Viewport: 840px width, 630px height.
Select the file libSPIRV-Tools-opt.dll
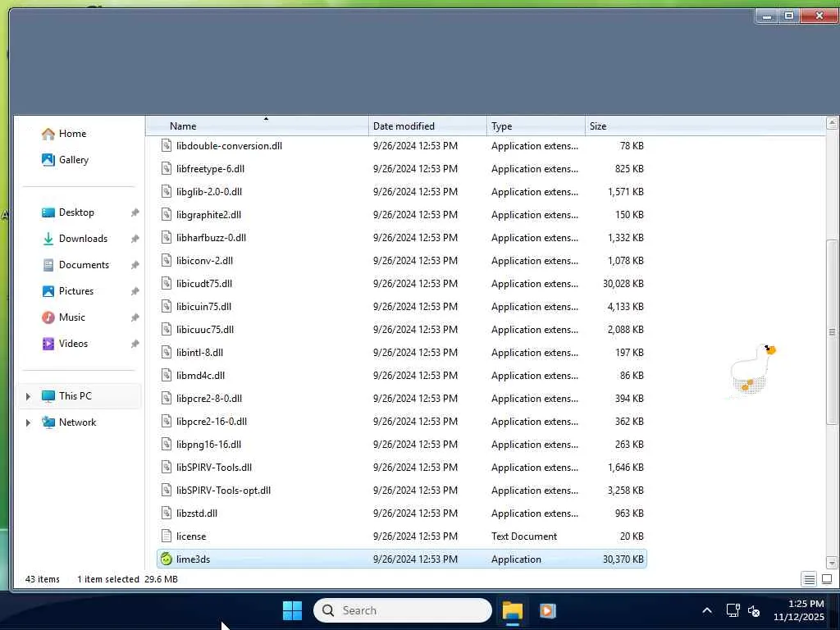(x=223, y=491)
